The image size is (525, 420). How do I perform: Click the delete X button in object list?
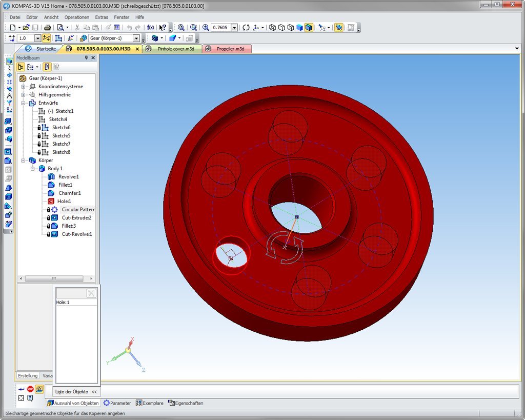coord(91,293)
